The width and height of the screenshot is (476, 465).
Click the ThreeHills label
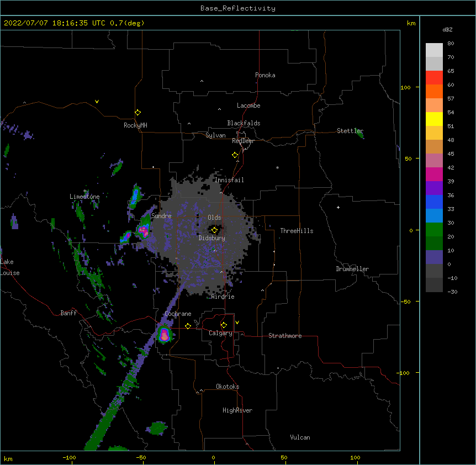click(x=297, y=231)
